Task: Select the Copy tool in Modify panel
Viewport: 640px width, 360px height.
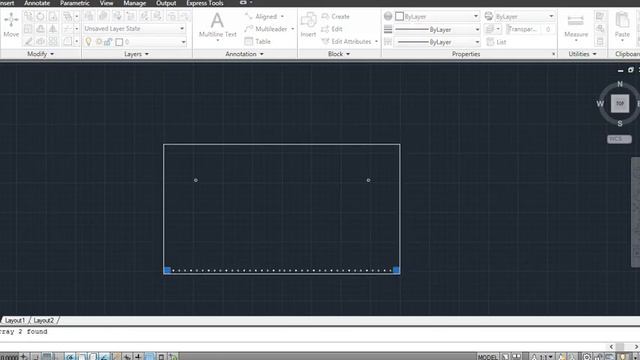Action: (x=28, y=17)
